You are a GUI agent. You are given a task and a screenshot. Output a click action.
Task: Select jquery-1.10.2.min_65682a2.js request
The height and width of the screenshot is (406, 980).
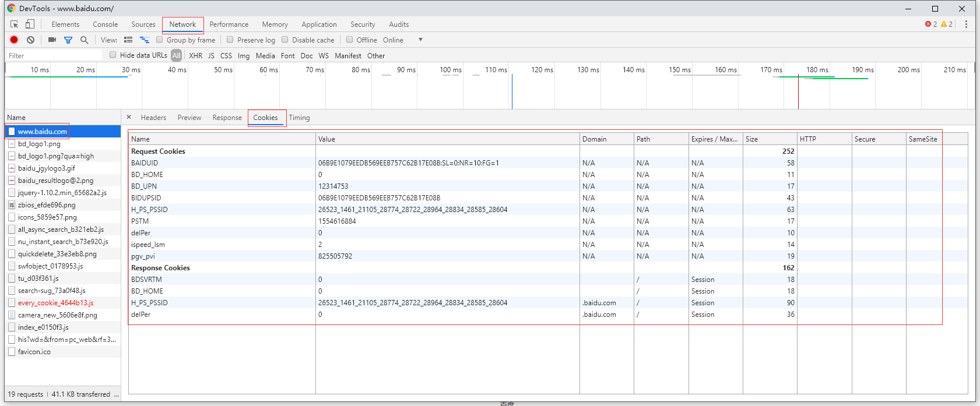pyautogui.click(x=63, y=193)
